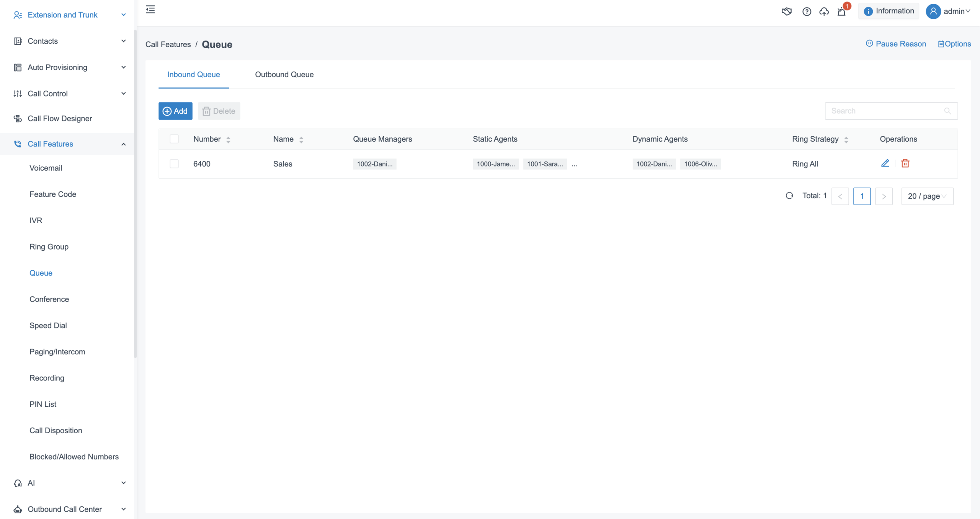Open the help question mark icon
Viewport: 980px width, 519px height.
(x=807, y=11)
